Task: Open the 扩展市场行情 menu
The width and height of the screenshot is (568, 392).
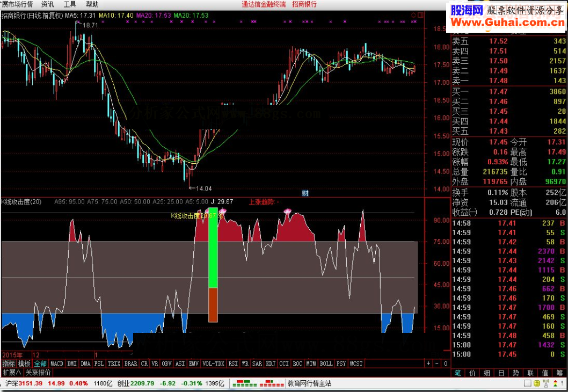Action: coord(16,4)
